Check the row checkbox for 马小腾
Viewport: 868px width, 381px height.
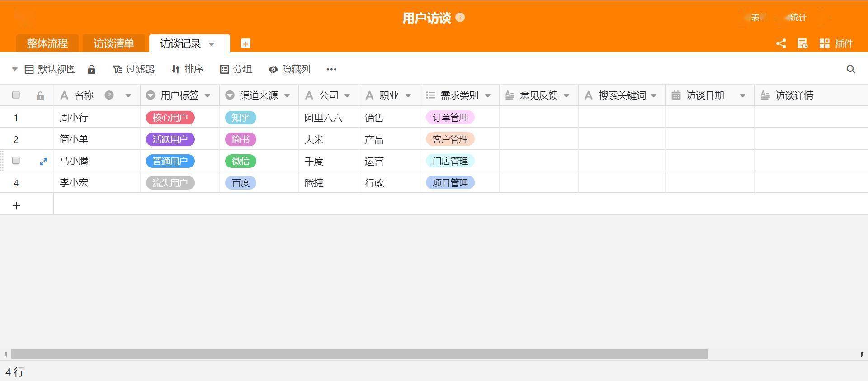click(16, 160)
